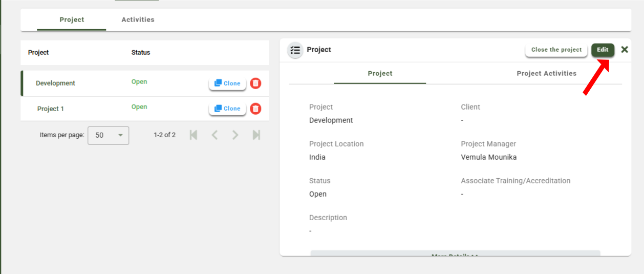
Task: Go to the previous page arrow
Action: click(x=214, y=135)
